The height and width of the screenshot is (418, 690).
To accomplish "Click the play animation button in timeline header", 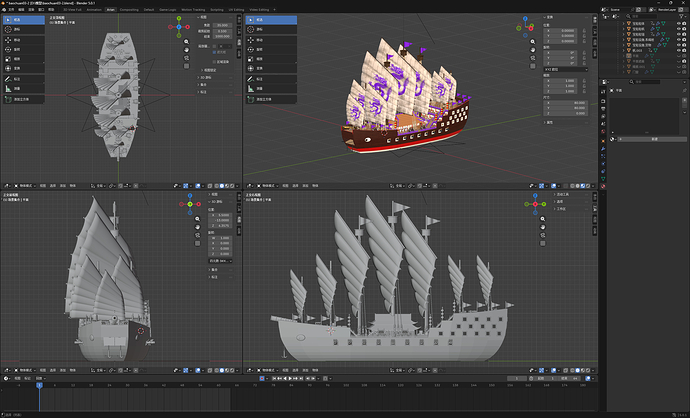I will [x=290, y=378].
